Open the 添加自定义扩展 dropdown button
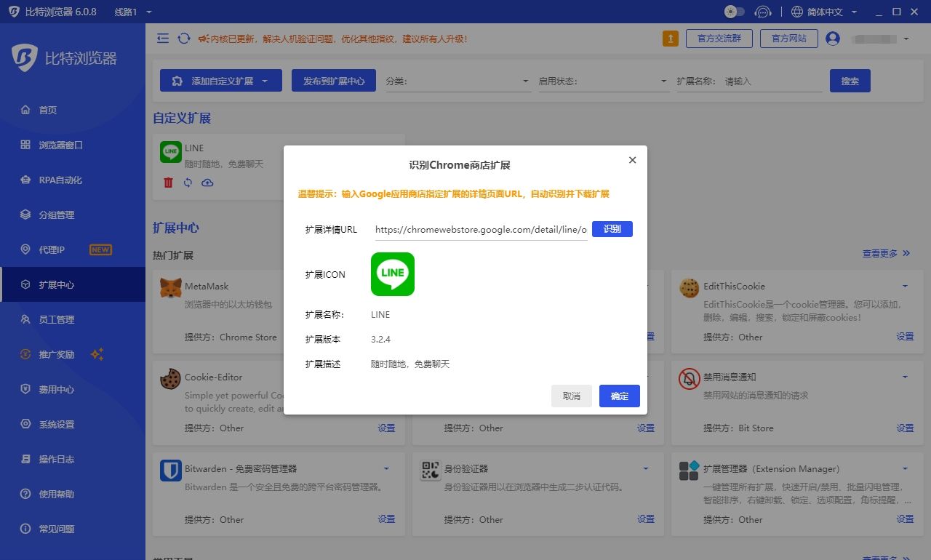 coord(221,81)
